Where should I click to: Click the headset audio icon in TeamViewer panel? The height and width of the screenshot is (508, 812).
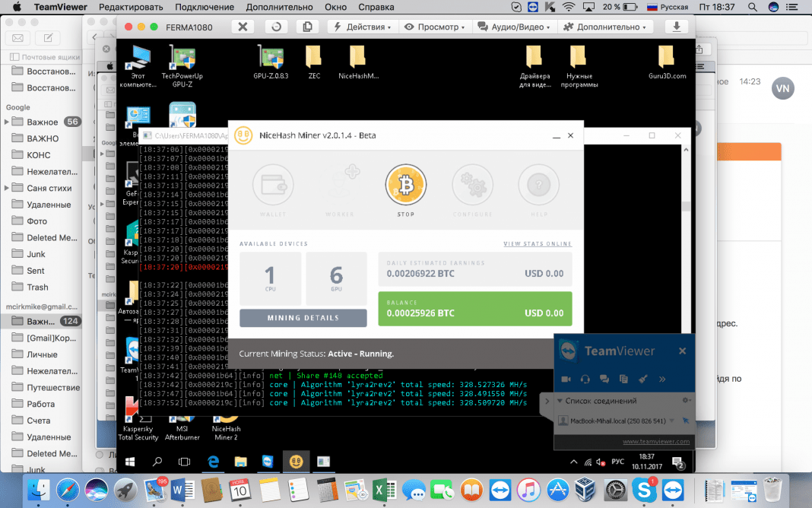(585, 379)
